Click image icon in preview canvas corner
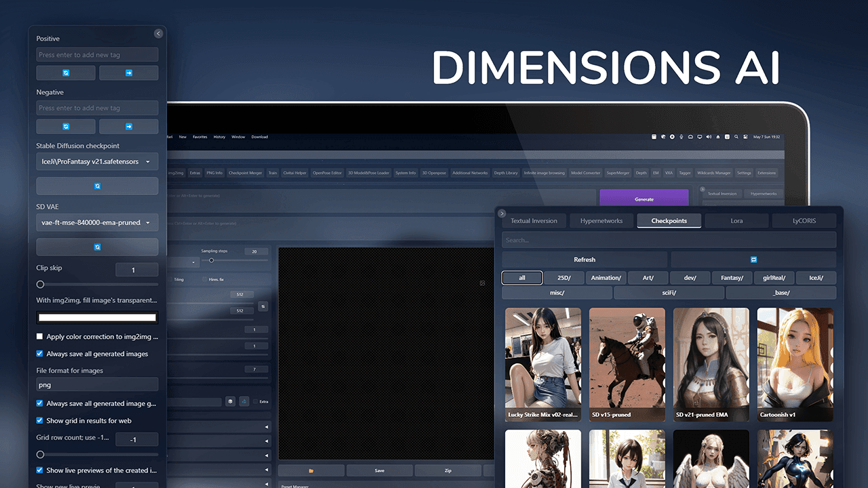The image size is (868, 488). pos(482,283)
